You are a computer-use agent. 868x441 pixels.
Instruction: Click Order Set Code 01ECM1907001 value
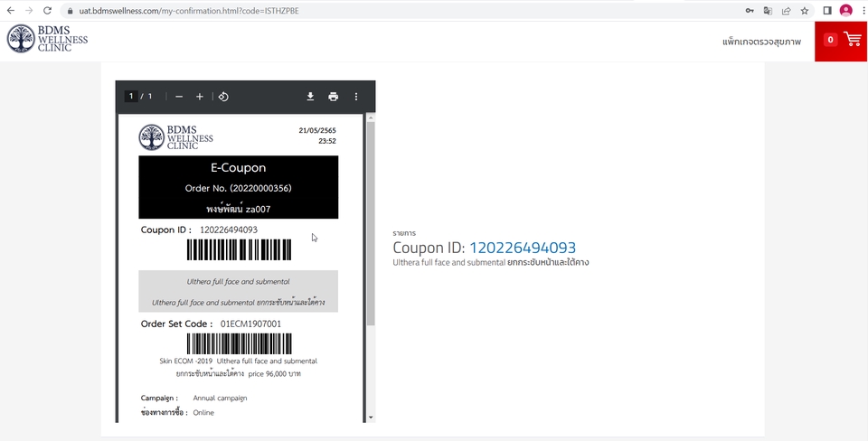pos(250,324)
